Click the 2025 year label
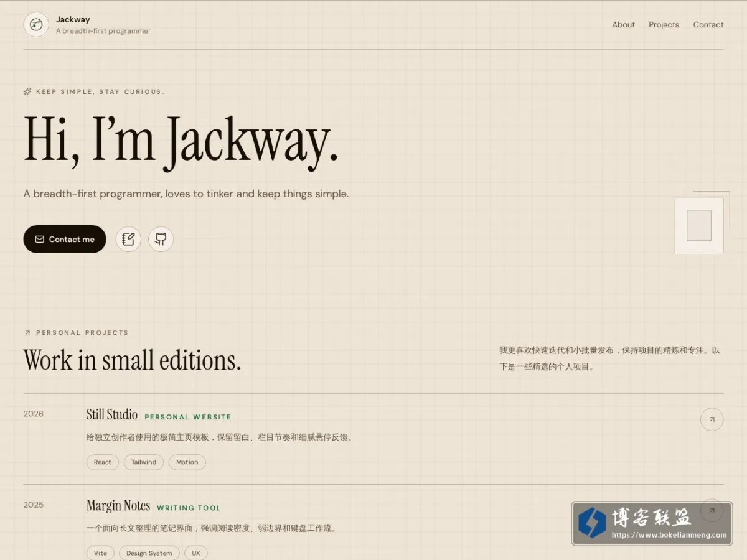 pos(34,505)
